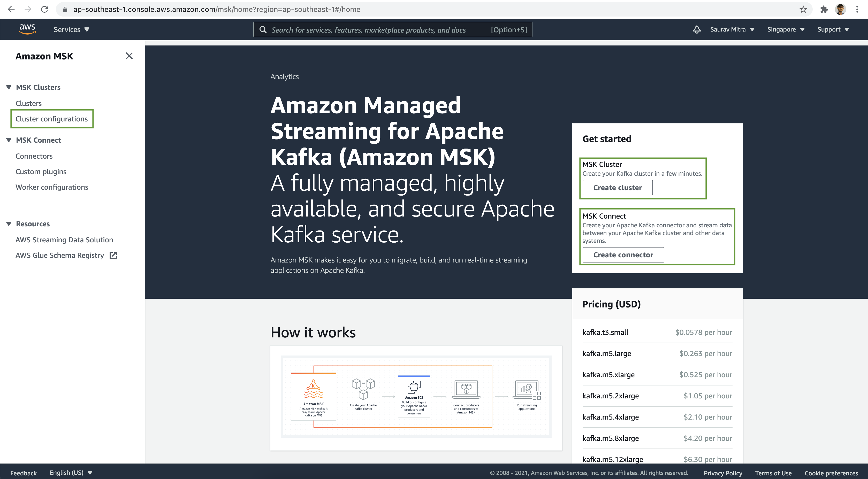The image size is (868, 479).
Task: Open Cookie preferences in the footer
Action: pyautogui.click(x=831, y=473)
